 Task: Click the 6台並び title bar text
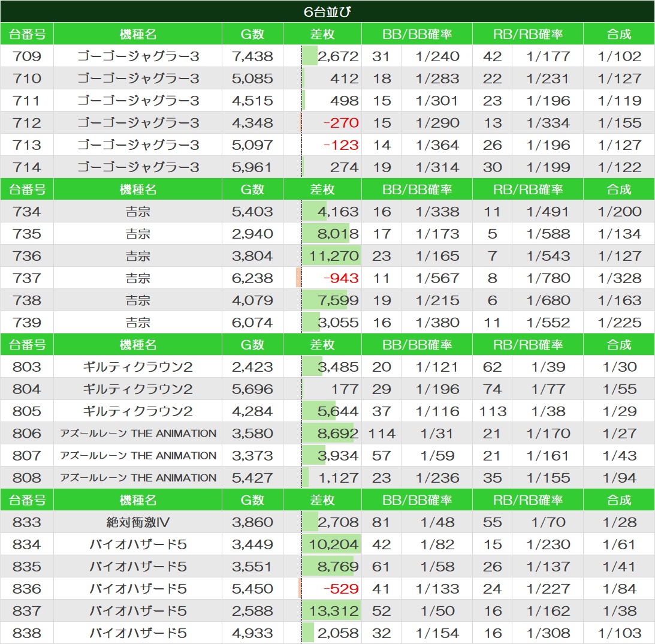[327, 12]
